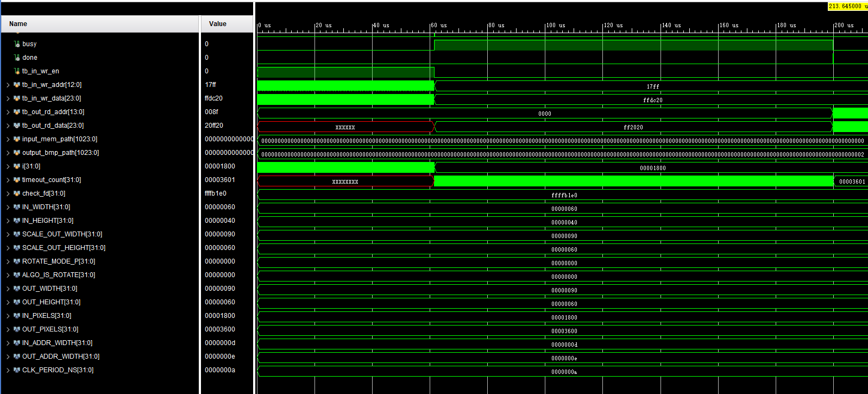Image resolution: width=868 pixels, height=394 pixels.
Task: Click the high pulse of the busy waveform
Action: click(633, 45)
